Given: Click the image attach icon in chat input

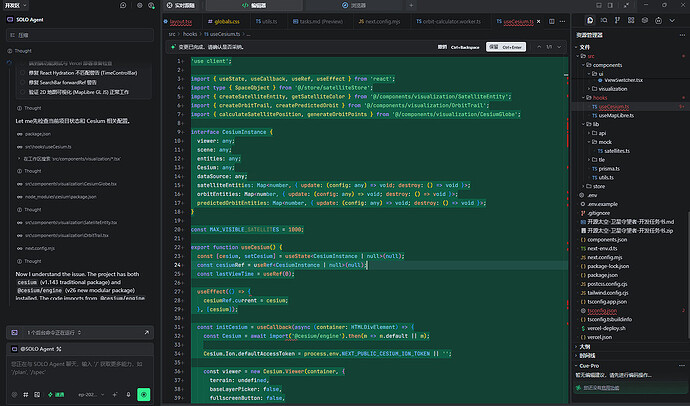Looking at the screenshot, I should (37, 395).
